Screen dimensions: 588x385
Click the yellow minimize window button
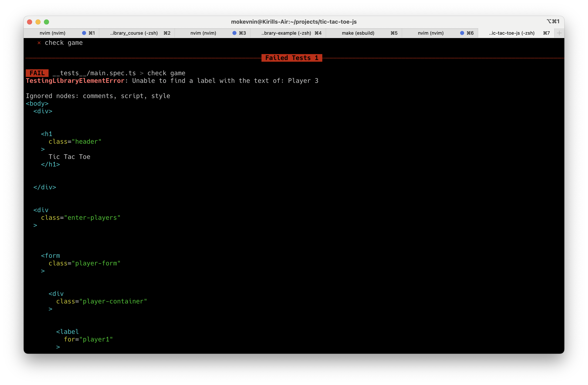point(38,22)
